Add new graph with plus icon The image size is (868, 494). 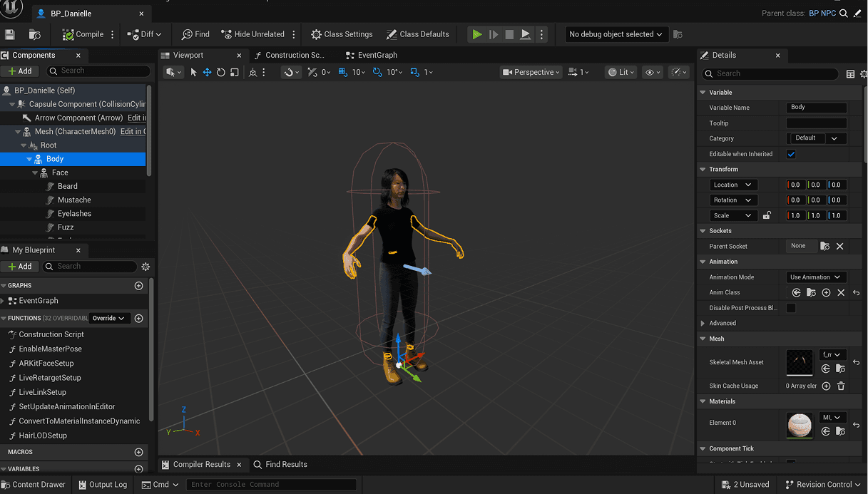139,286
